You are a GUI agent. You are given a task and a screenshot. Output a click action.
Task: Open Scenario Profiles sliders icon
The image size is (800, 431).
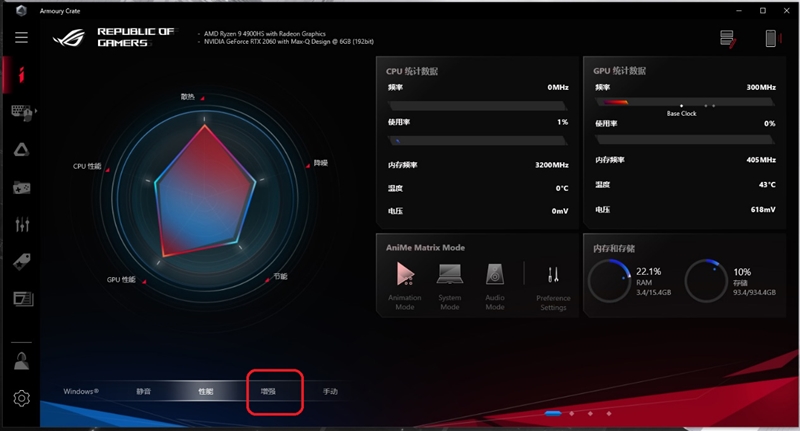tap(22, 224)
